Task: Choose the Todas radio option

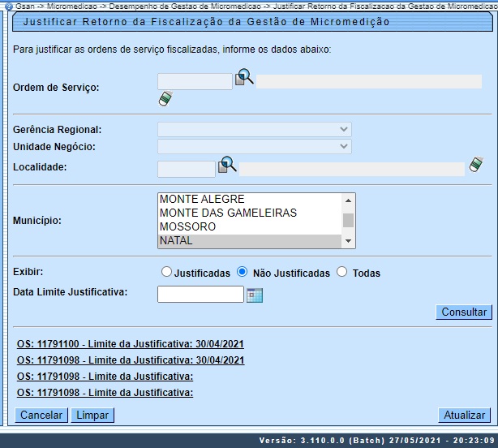Action: coord(341,273)
